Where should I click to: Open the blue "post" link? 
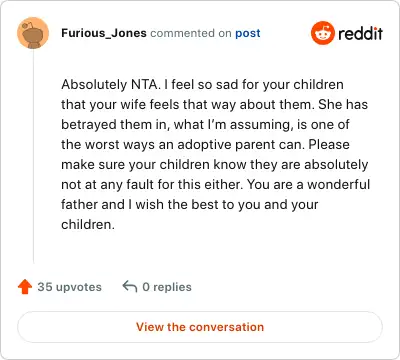pyautogui.click(x=248, y=33)
